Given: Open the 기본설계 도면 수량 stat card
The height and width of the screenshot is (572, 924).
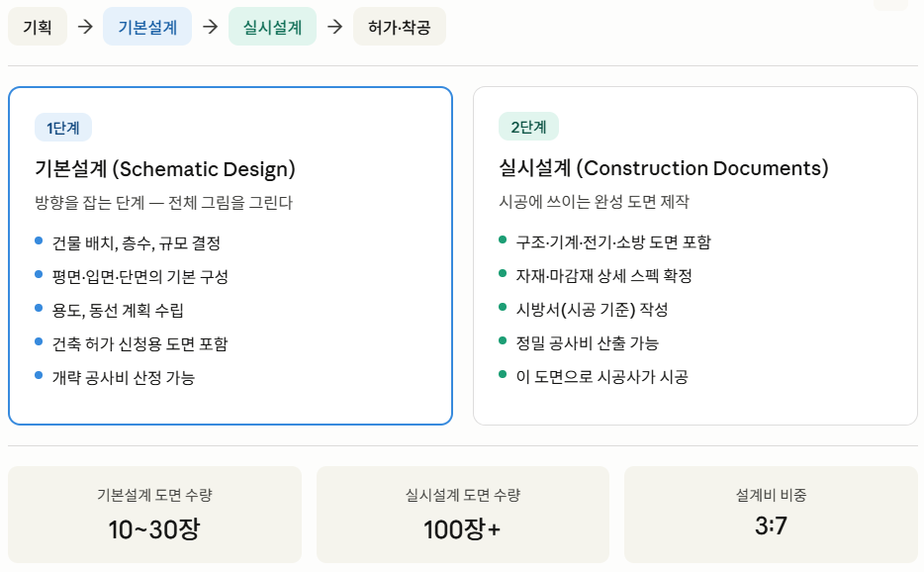Looking at the screenshot, I should click(154, 515).
